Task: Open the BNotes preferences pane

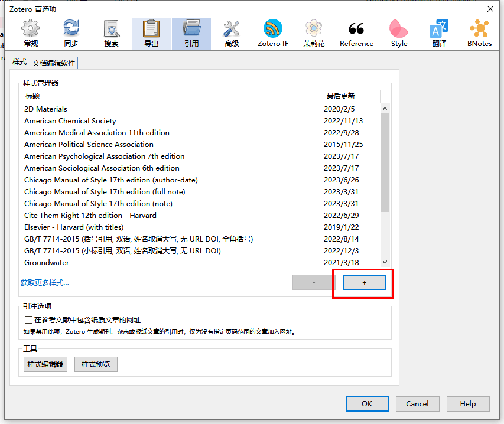Action: coord(479,34)
